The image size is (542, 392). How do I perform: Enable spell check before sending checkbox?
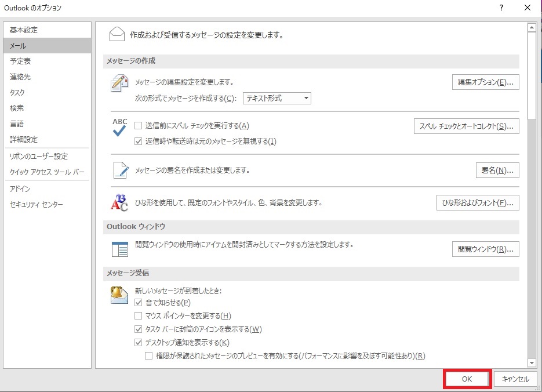click(x=139, y=126)
